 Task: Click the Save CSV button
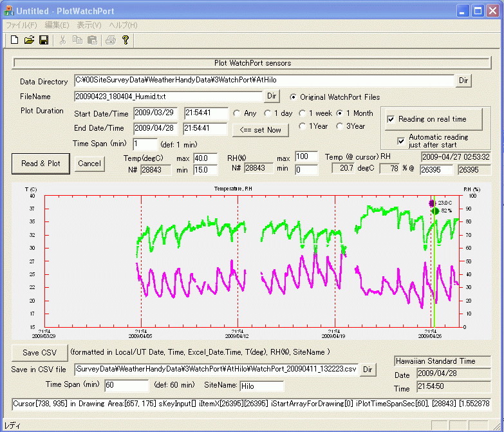[x=39, y=353]
